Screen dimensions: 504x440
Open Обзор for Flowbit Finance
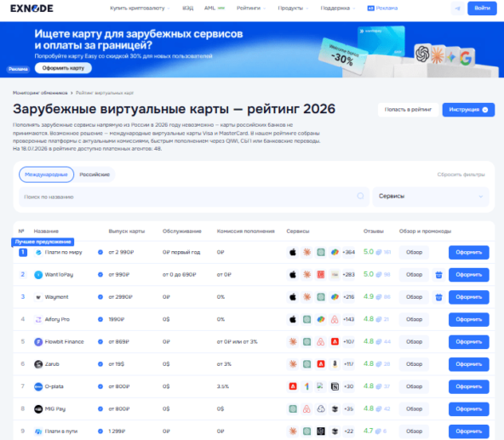point(414,341)
